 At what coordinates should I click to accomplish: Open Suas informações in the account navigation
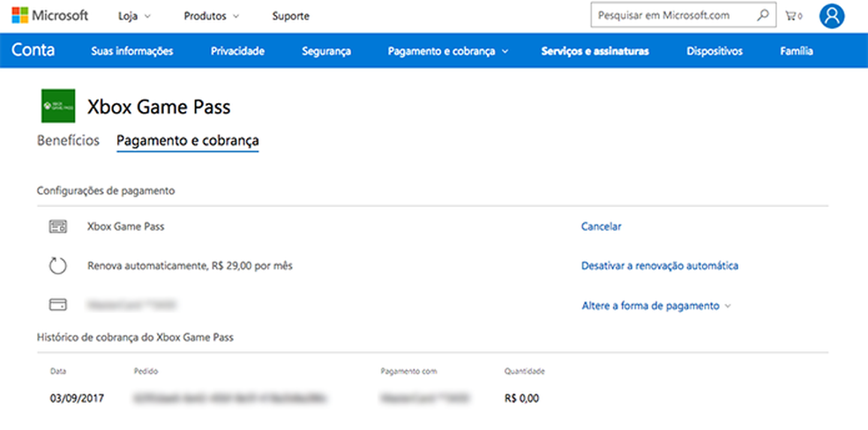point(131,51)
